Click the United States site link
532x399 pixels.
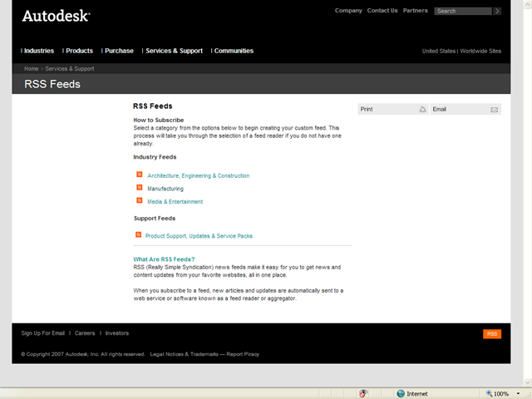click(439, 52)
